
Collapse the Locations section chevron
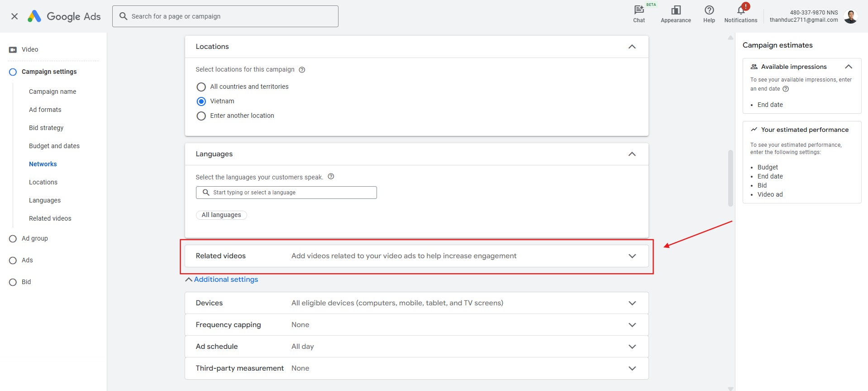tap(632, 47)
